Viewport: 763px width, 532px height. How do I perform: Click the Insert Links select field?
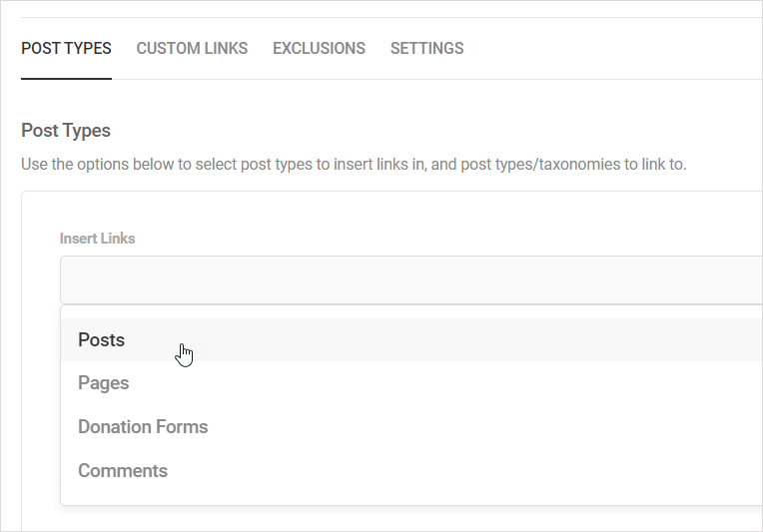point(411,280)
